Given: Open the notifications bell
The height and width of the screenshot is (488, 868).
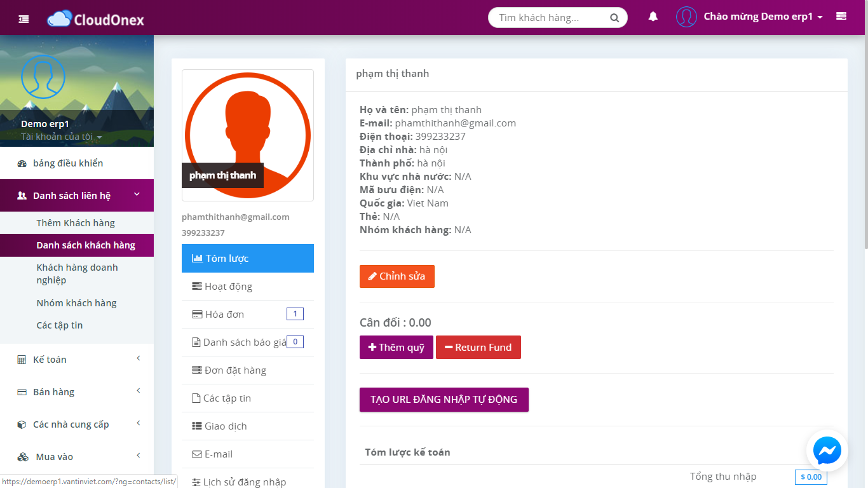Looking at the screenshot, I should point(653,17).
